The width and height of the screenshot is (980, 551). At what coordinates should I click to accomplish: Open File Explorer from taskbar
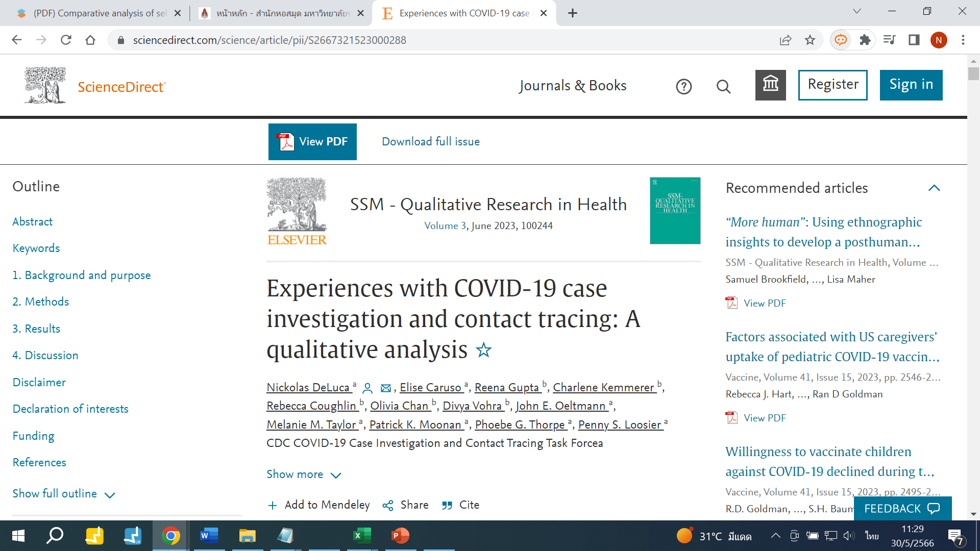pos(248,536)
